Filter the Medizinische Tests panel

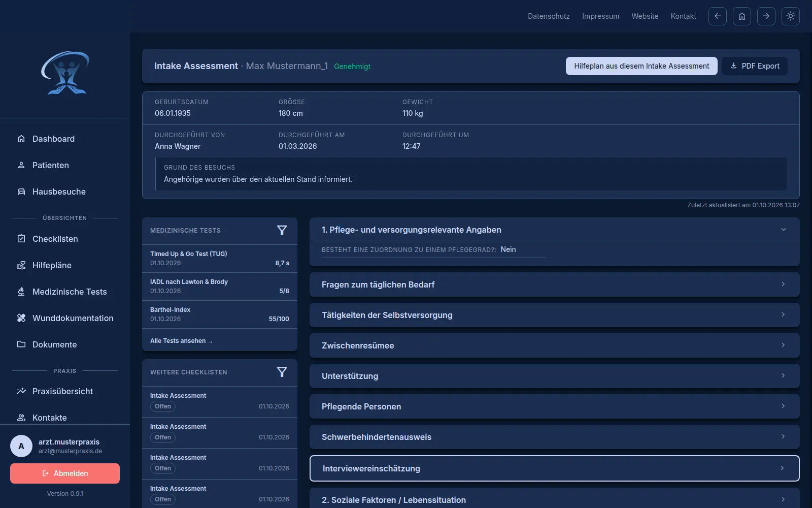click(x=282, y=231)
